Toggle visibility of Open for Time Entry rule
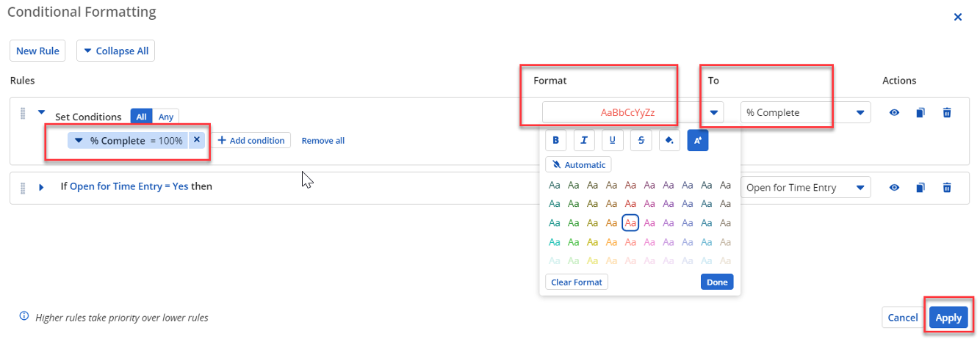Image resolution: width=980 pixels, height=347 pixels. coord(894,188)
